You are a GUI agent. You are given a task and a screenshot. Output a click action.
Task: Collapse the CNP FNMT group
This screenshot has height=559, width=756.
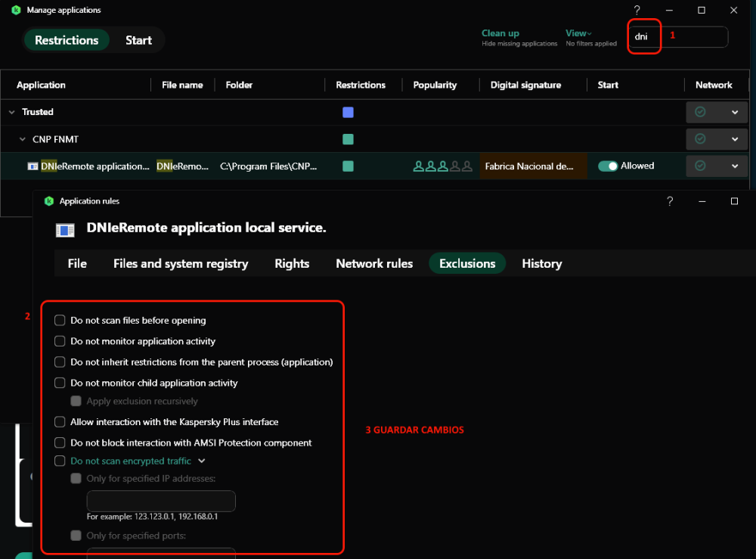pos(22,139)
